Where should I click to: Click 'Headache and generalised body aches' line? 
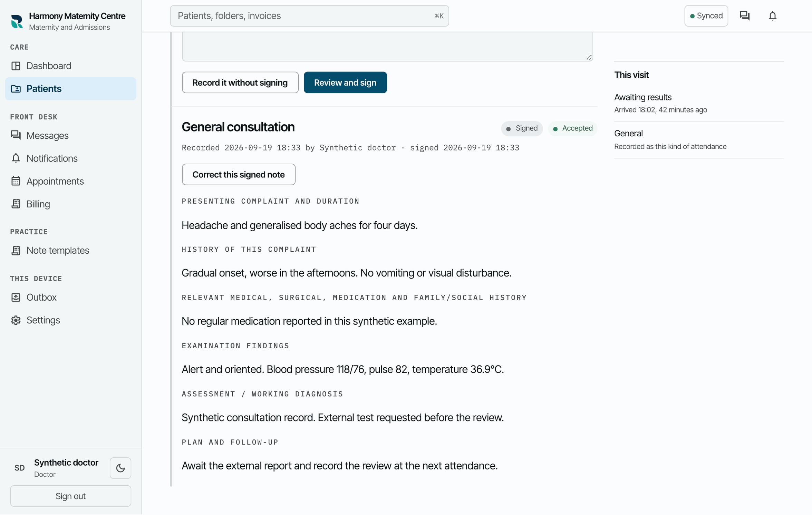(300, 225)
